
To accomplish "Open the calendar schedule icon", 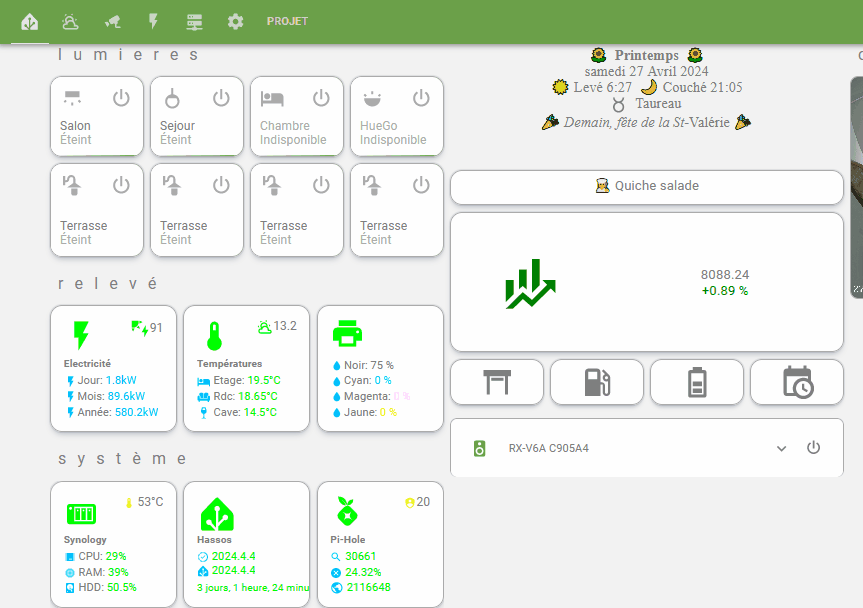I will click(796, 381).
